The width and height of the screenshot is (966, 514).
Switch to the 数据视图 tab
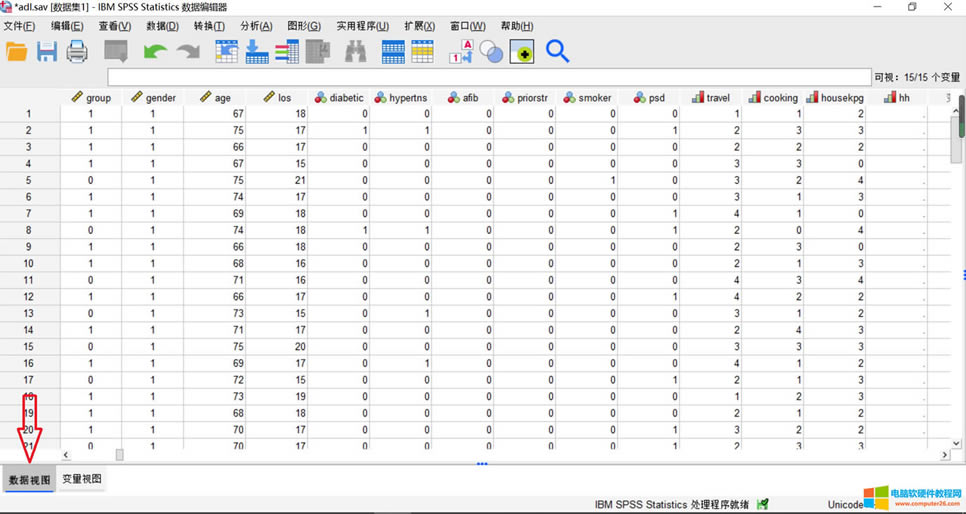[29, 479]
